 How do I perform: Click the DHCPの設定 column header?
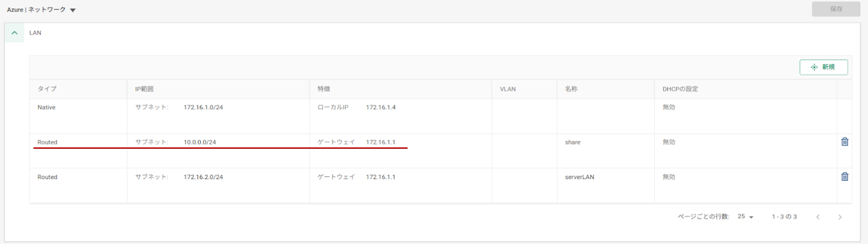pyautogui.click(x=680, y=89)
